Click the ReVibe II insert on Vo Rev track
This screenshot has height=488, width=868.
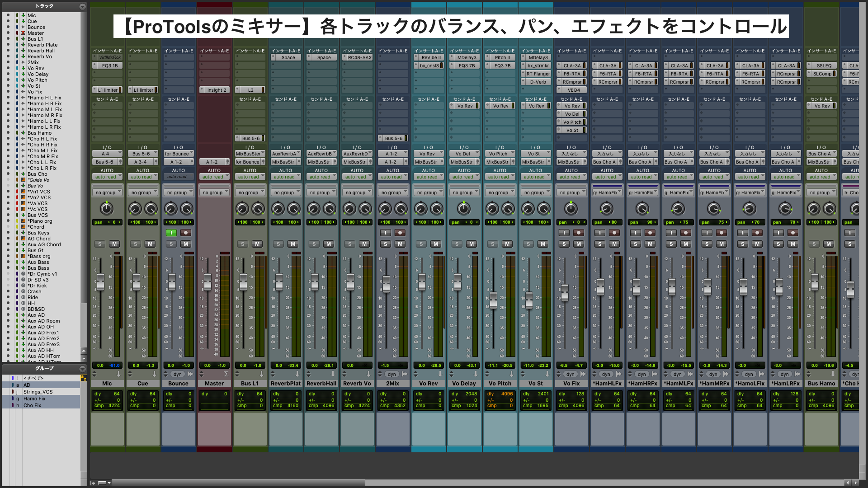[432, 58]
